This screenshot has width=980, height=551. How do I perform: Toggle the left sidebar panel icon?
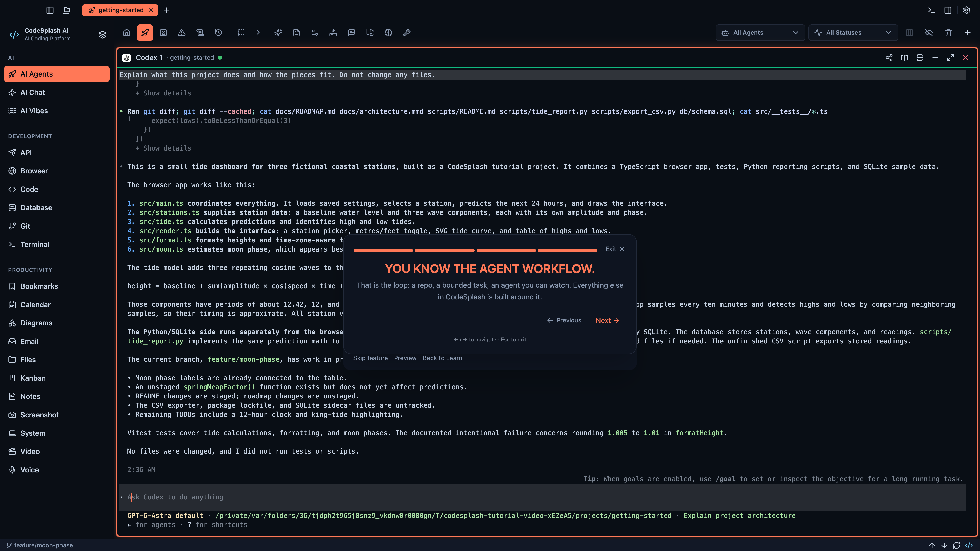pos(50,10)
